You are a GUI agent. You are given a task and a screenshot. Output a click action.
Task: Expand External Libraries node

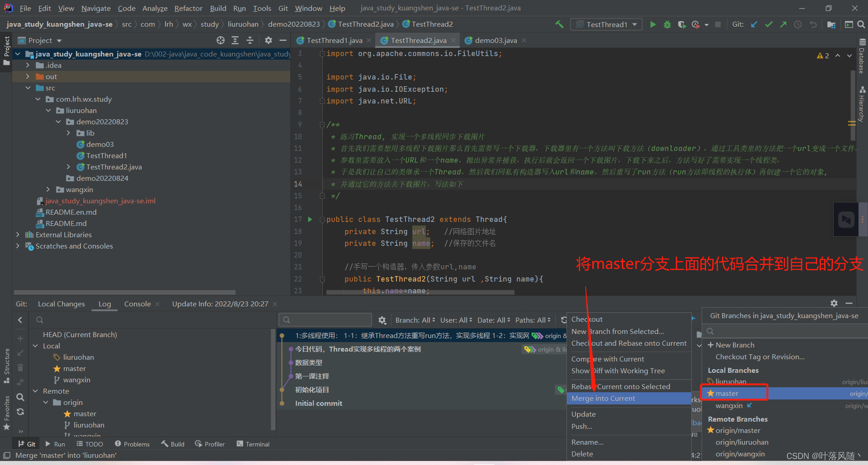[x=18, y=235]
